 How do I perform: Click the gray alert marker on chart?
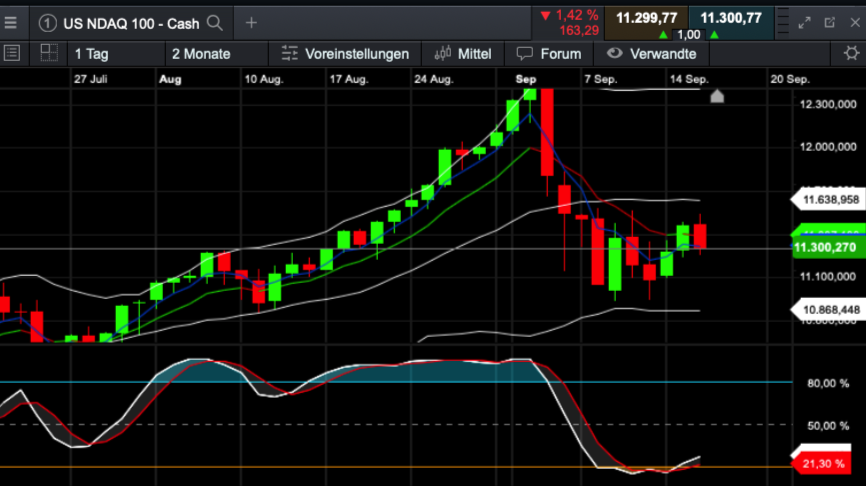717,97
